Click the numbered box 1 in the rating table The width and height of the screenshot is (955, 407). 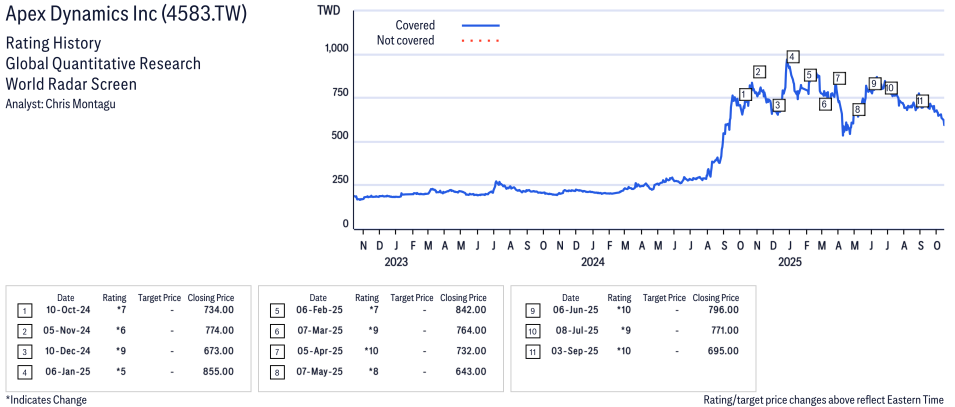click(25, 311)
